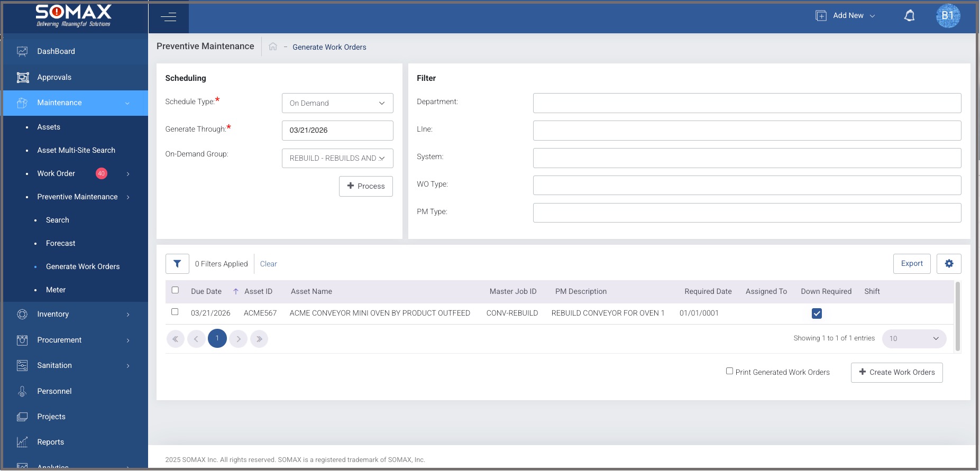The width and height of the screenshot is (980, 471).
Task: Click the Approvals sidebar icon
Action: coord(22,77)
